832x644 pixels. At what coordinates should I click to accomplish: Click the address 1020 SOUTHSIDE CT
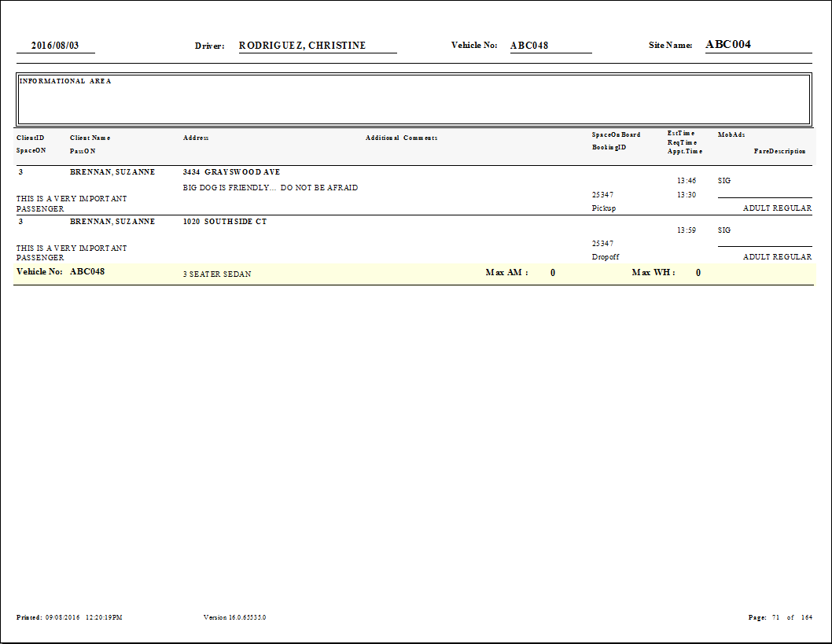click(225, 221)
